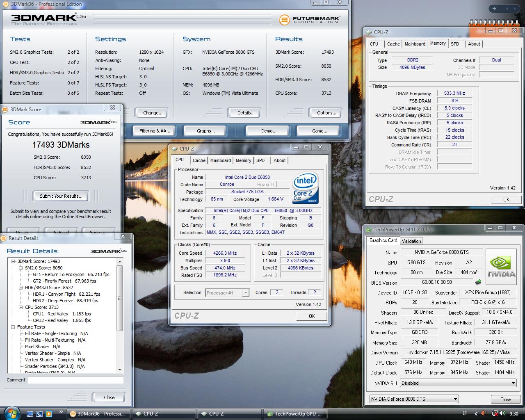Image resolution: width=525 pixels, height=420 pixels.
Task: Click the NVIDIA logo in GPU-Z
Action: (x=500, y=266)
